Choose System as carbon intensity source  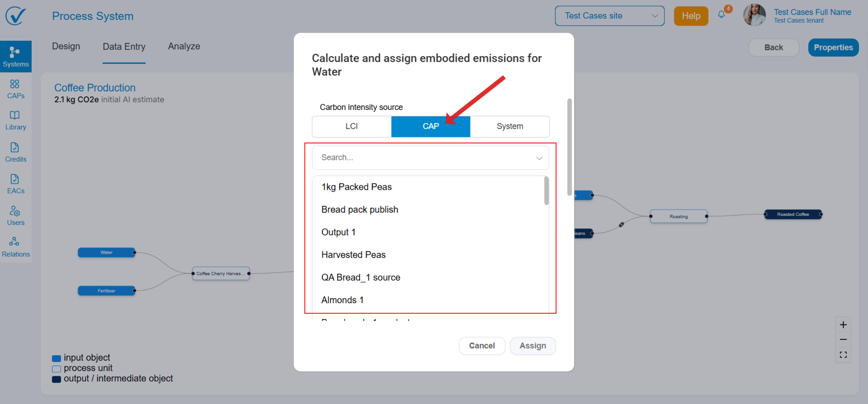[510, 126]
